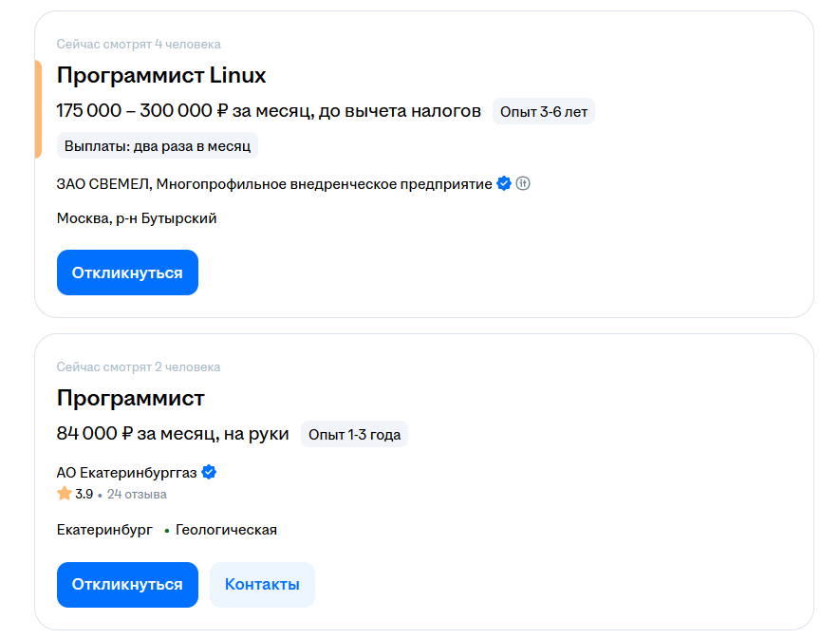Click the Геологическая metro station label
The image size is (840, 639).
pos(225,529)
